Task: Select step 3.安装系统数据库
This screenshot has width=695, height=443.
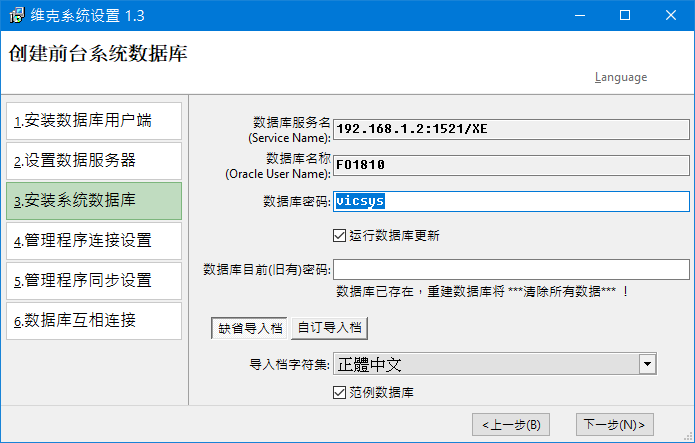Action: [x=94, y=201]
